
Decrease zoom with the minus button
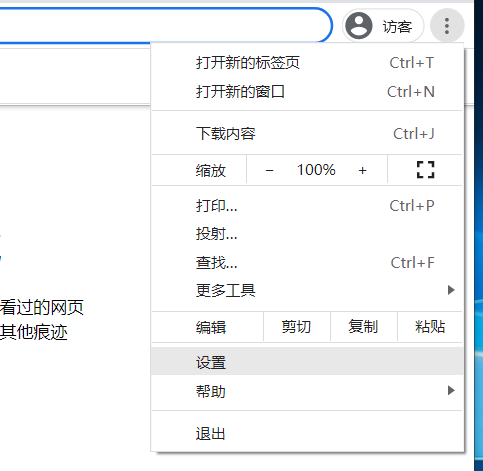point(270,170)
